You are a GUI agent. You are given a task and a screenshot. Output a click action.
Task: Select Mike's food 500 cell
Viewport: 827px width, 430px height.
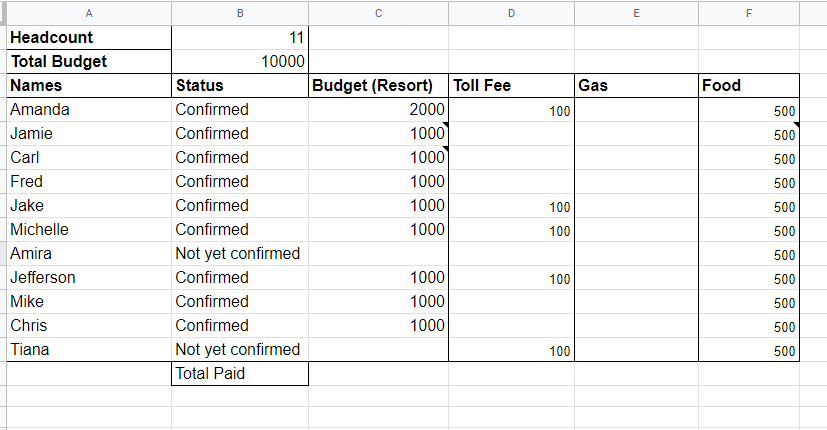(x=749, y=302)
